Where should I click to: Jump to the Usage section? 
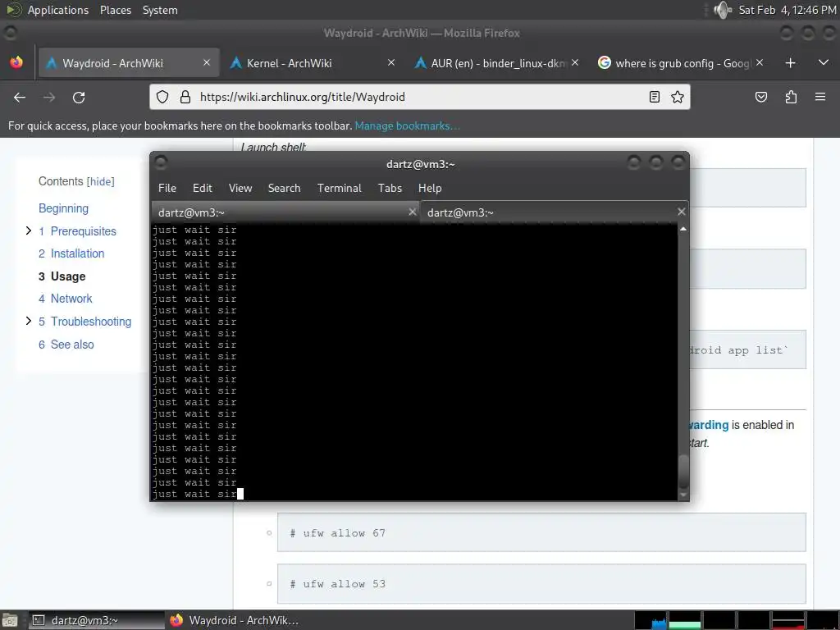click(x=62, y=276)
